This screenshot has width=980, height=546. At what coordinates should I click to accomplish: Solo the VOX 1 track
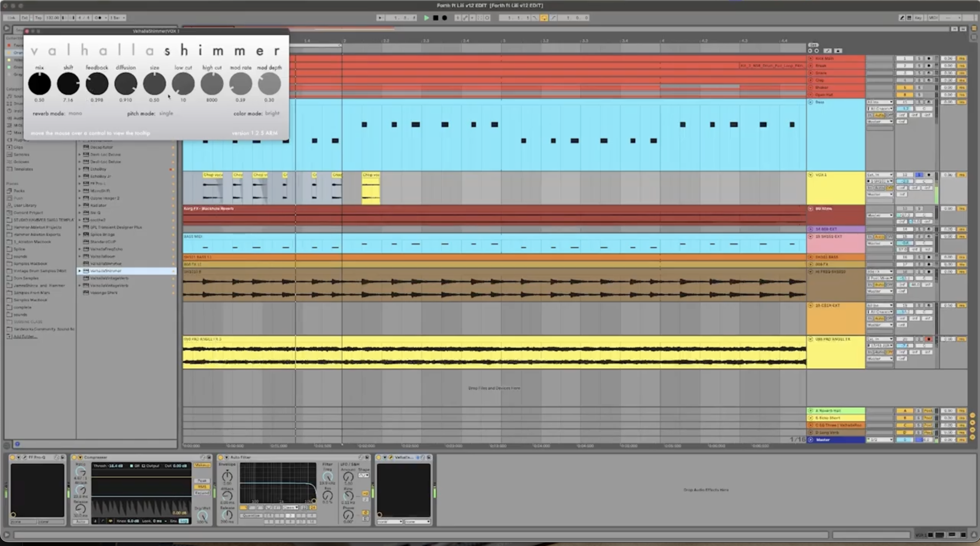[919, 175]
